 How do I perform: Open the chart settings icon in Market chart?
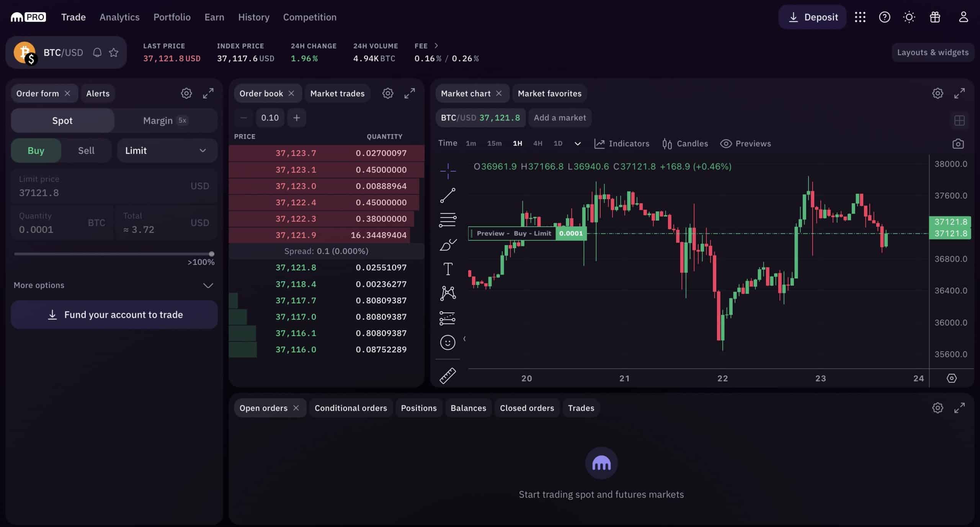click(x=936, y=93)
